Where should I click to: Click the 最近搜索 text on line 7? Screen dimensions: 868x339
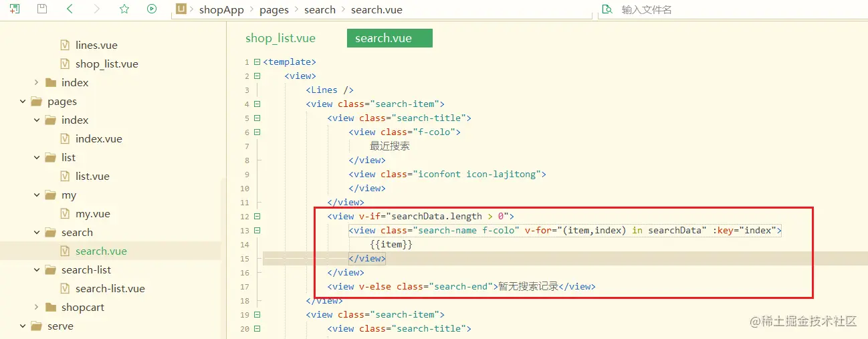390,146
